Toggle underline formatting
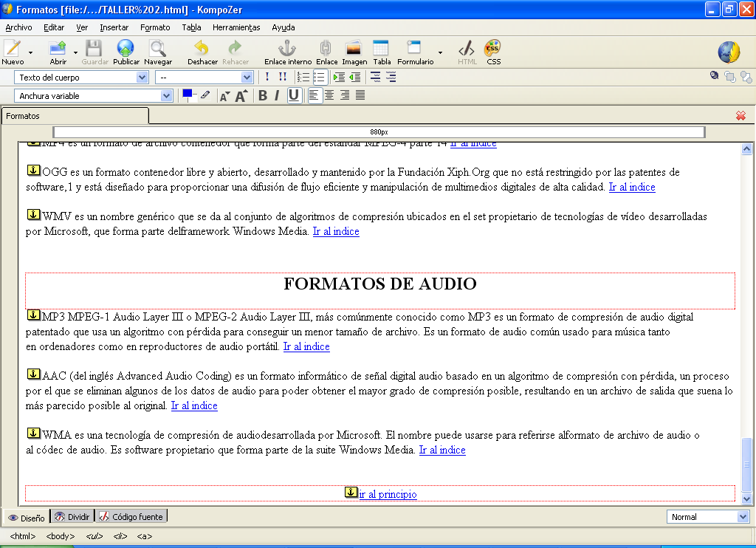 (x=294, y=95)
